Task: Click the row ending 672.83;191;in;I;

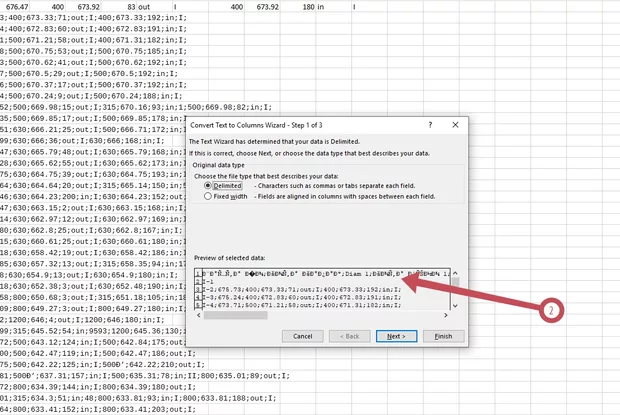Action: point(93,29)
